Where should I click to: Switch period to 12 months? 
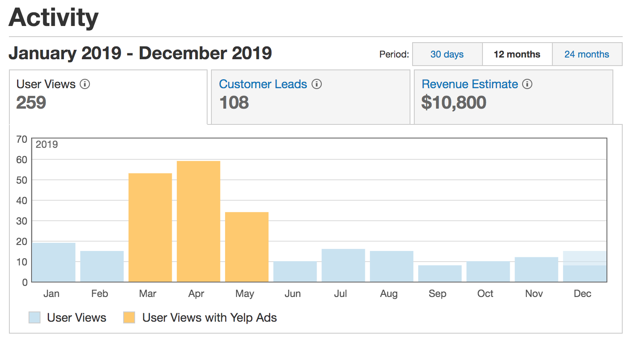(x=517, y=55)
